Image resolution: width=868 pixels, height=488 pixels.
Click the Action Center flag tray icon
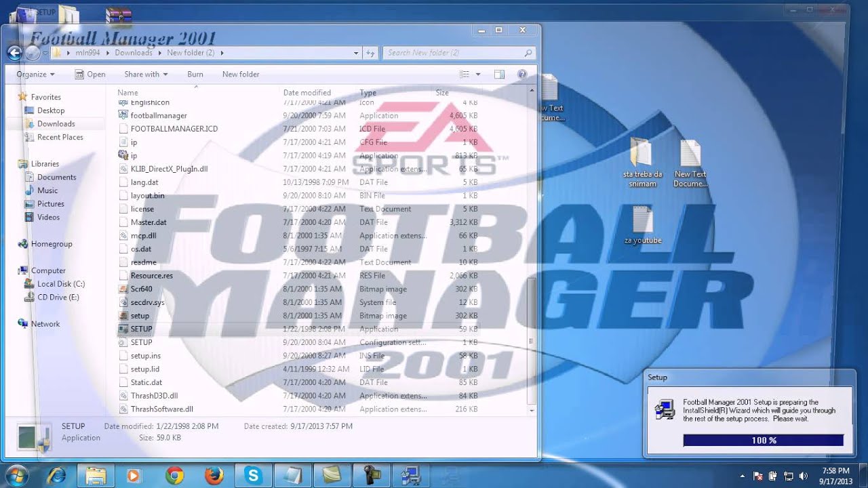758,476
